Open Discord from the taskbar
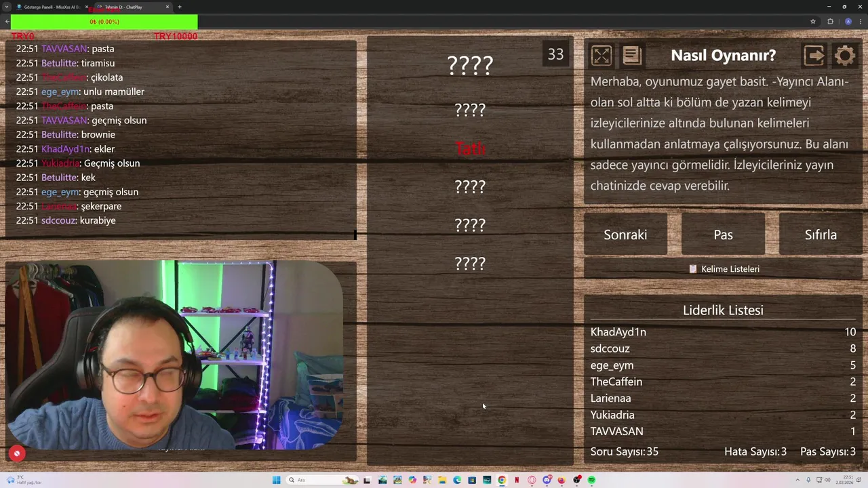This screenshot has width=868, height=488. point(547,480)
